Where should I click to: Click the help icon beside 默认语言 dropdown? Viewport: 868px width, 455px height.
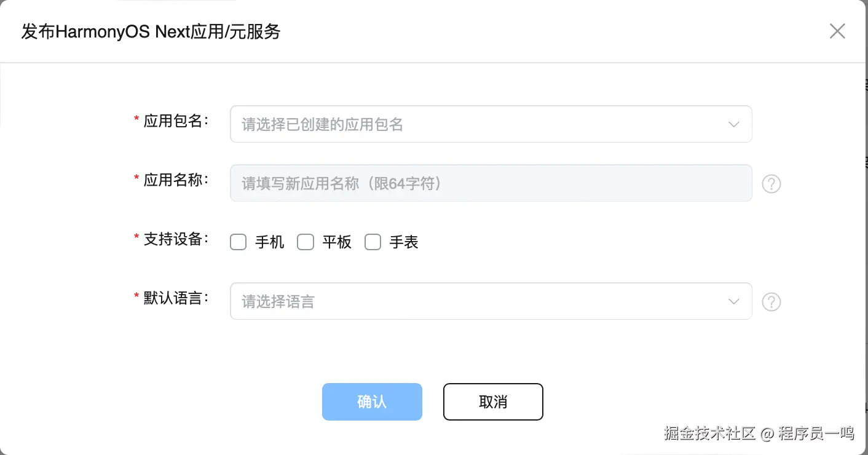(771, 302)
